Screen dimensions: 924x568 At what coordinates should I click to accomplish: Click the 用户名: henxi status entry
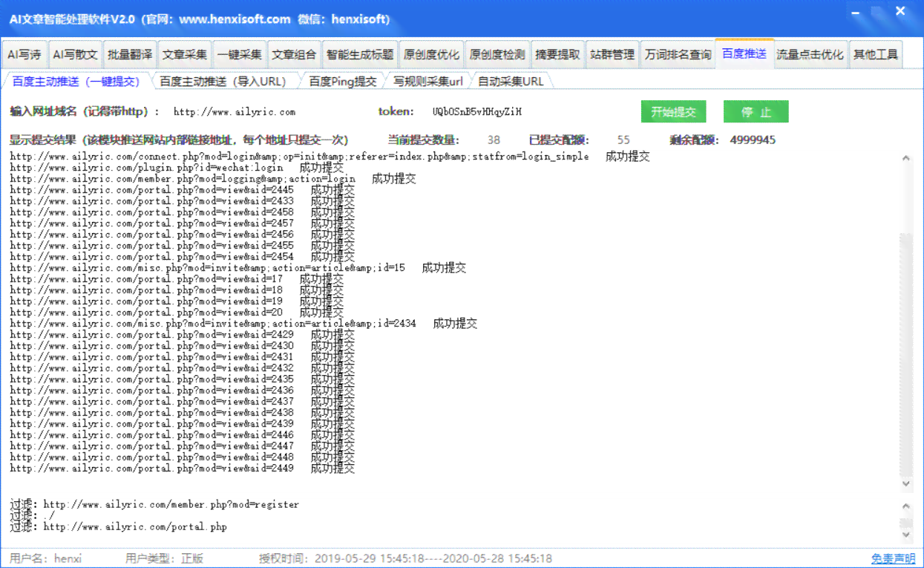[x=46, y=558]
